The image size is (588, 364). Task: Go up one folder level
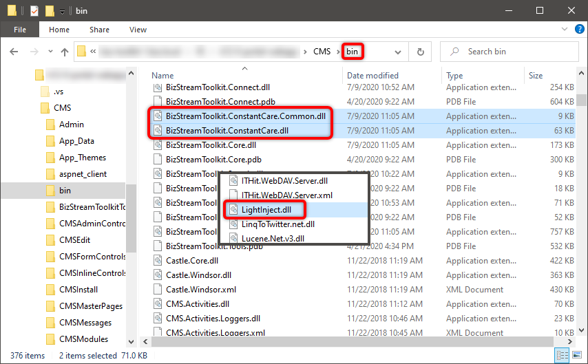click(x=65, y=52)
